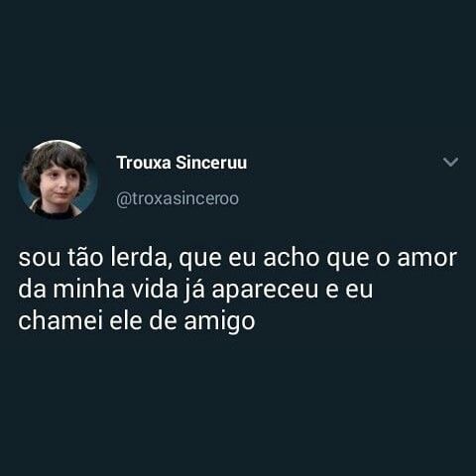
Task: Click the word "vida" in the tweet
Action: coord(155,290)
